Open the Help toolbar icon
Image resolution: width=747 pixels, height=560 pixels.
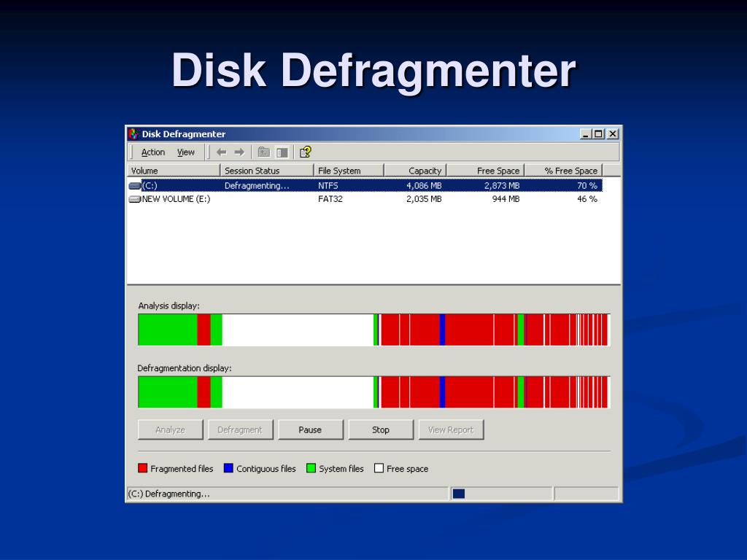(306, 152)
